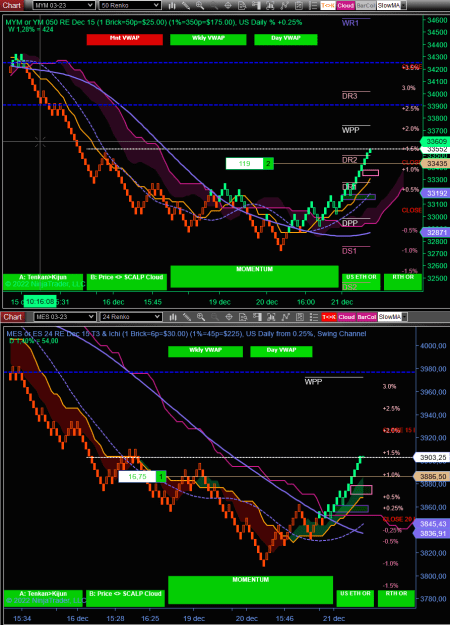Open bar type icon in MYM chart toolbar
Screen dimensions: 450x625
click(172, 5)
